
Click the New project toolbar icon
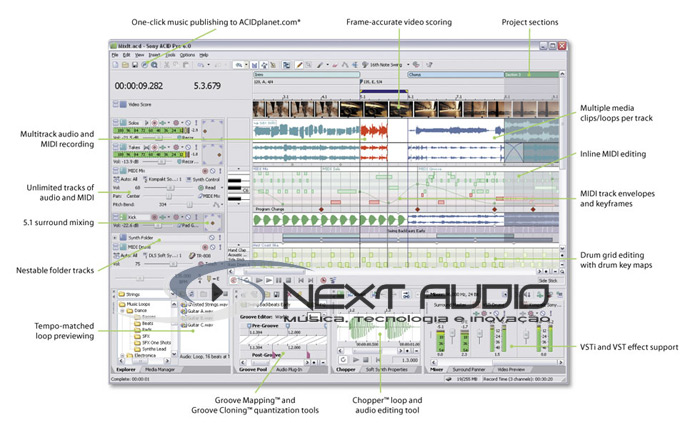point(115,65)
